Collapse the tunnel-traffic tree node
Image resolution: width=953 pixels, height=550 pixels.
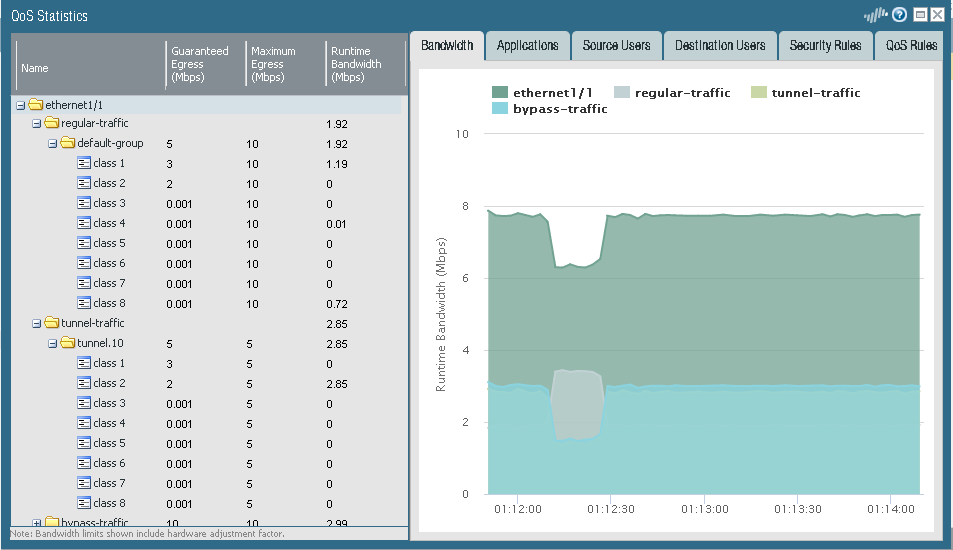click(x=37, y=324)
